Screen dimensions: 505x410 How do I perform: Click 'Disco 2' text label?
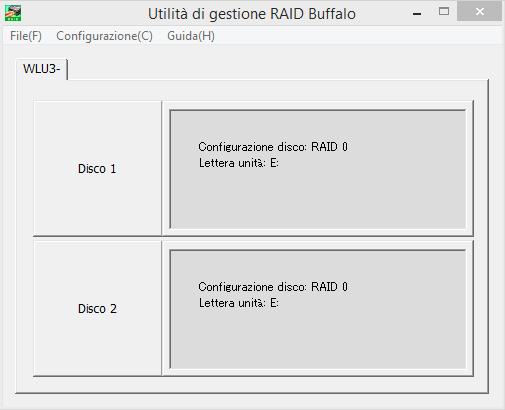97,309
